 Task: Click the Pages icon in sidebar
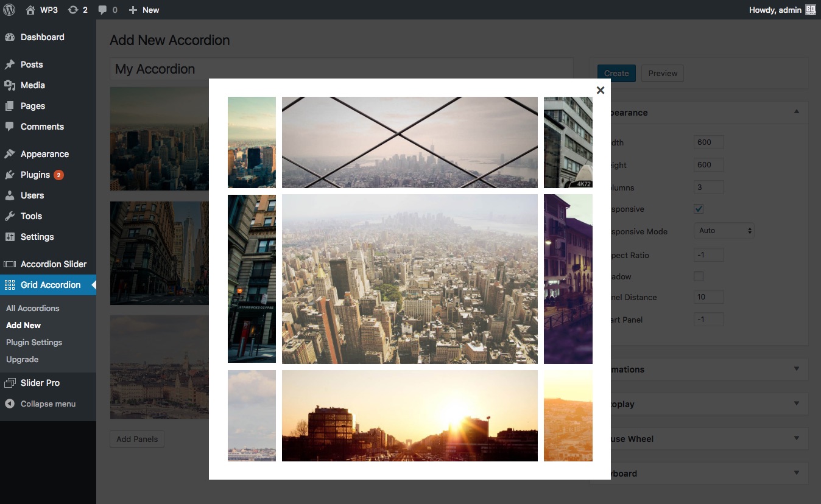(9, 106)
